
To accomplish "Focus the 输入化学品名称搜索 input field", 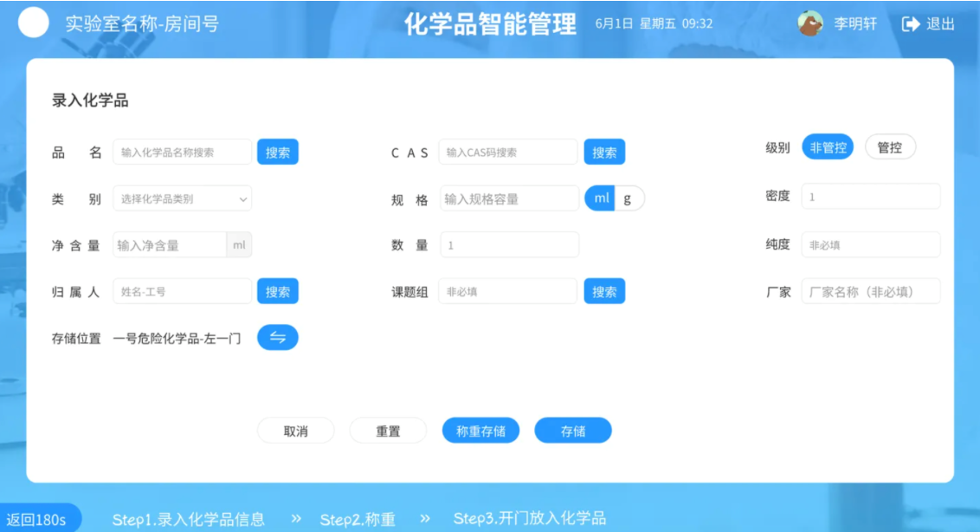I will pyautogui.click(x=183, y=152).
